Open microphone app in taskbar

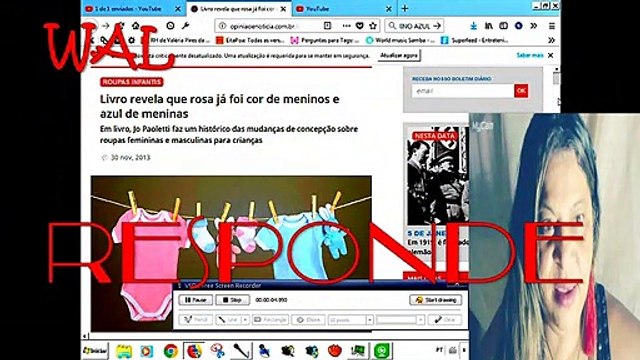click(241, 351)
